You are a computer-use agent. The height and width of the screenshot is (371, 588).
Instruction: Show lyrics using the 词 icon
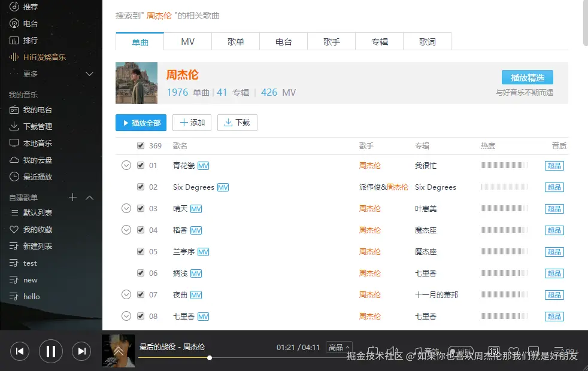point(493,349)
